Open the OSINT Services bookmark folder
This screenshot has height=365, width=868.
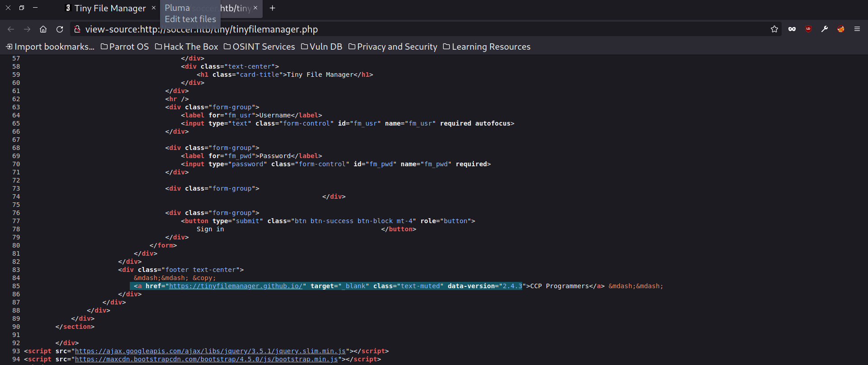pos(259,47)
